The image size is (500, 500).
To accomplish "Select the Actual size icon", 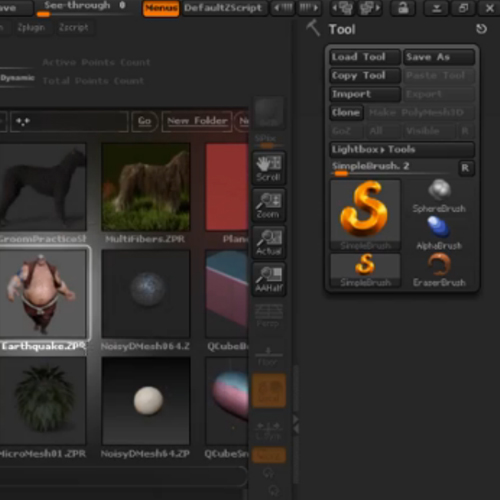I will coord(269,242).
